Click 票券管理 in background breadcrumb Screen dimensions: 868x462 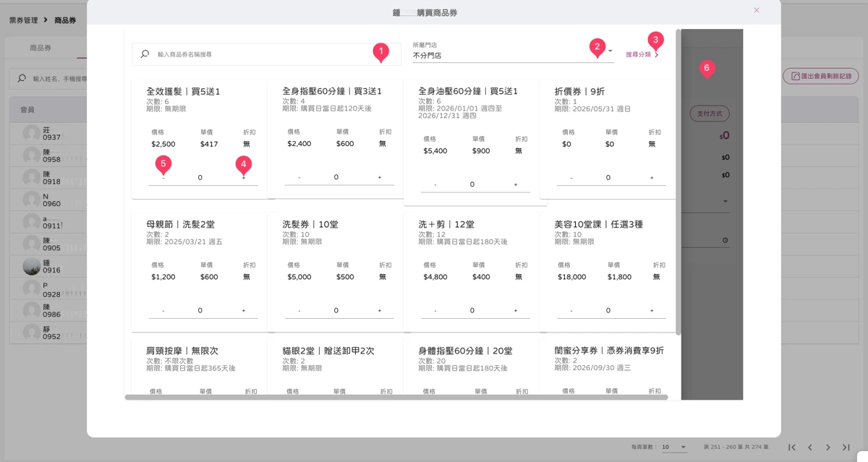[x=23, y=20]
